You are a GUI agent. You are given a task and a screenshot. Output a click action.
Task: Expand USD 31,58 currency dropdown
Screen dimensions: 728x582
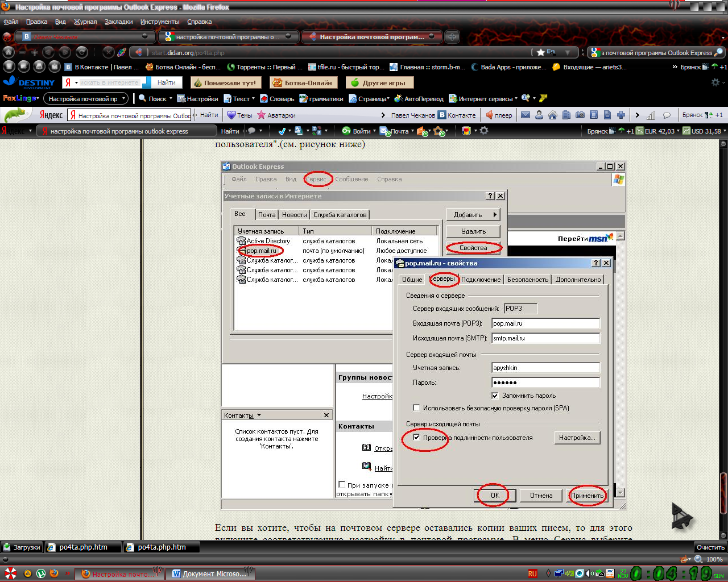pos(725,131)
